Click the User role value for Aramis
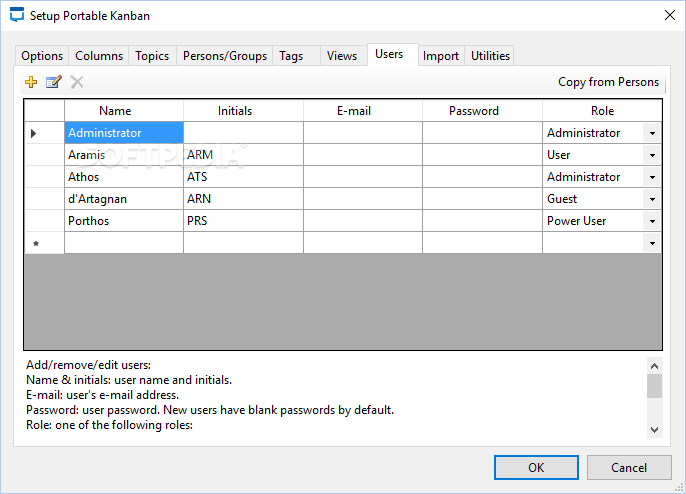The height and width of the screenshot is (494, 686). tap(558, 155)
